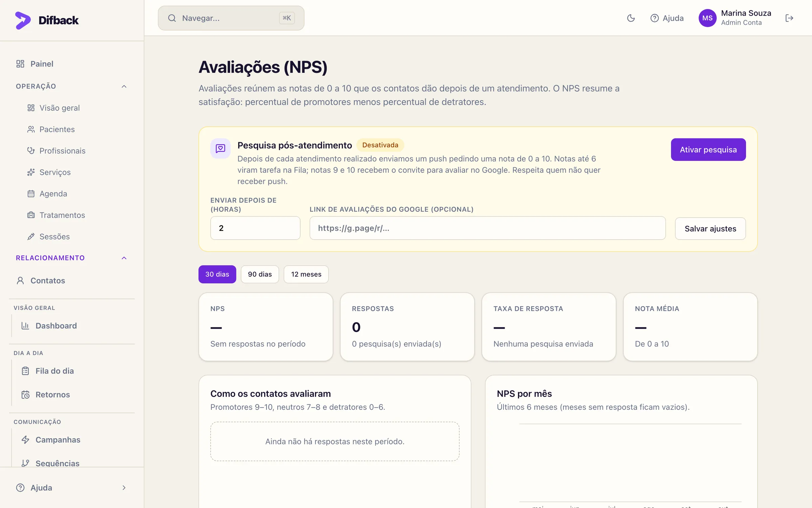This screenshot has height=508, width=812.
Task: Click the Retornos calendar-clock icon
Action: click(25, 395)
